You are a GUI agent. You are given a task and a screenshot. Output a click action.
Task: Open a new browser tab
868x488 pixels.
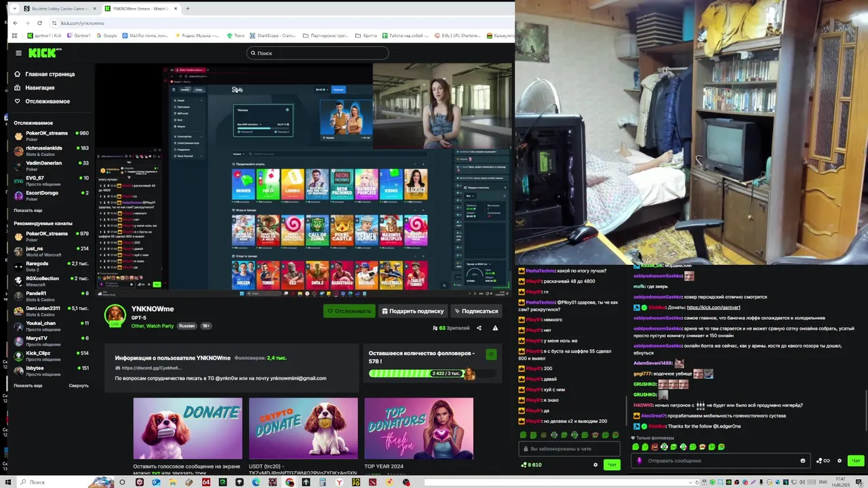(x=188, y=9)
